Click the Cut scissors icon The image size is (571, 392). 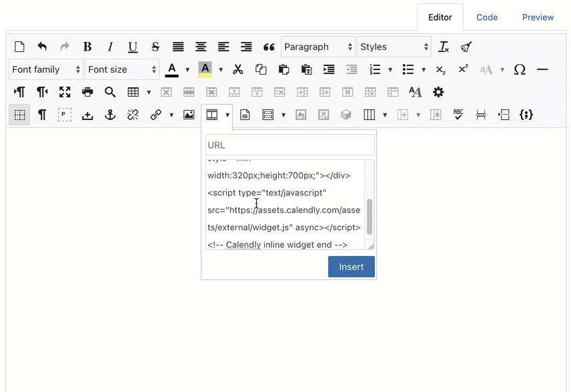[x=237, y=69]
